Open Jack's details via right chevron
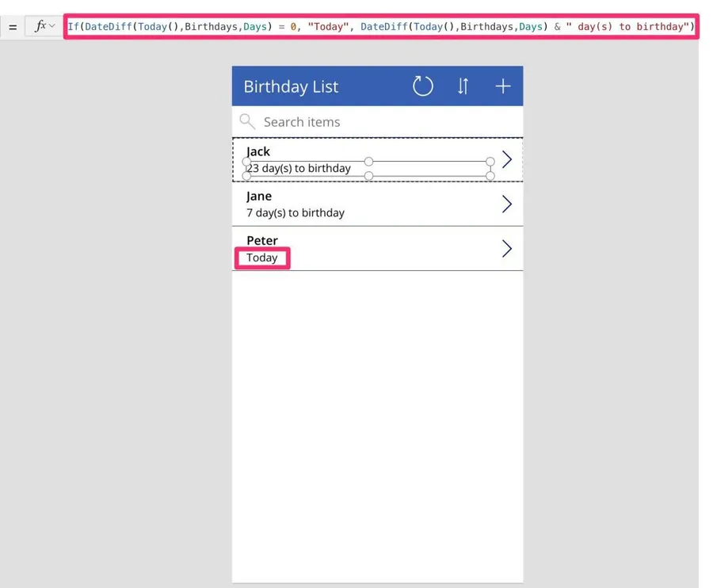Screen dimensions: 713x588 [507, 160]
